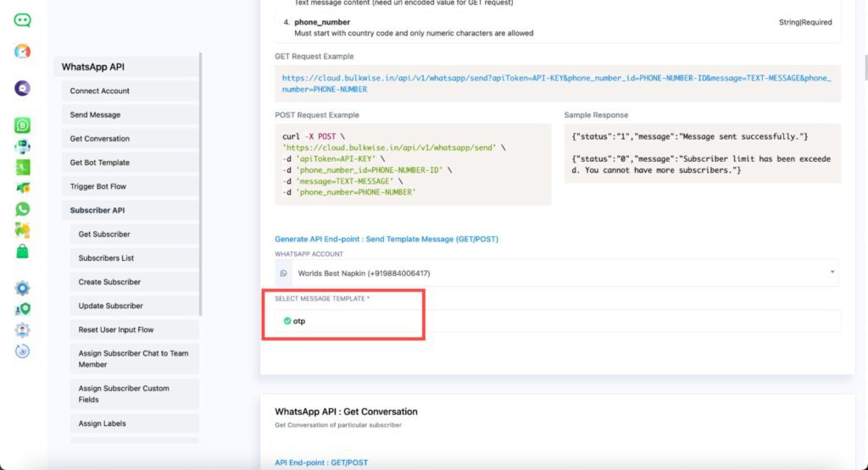The width and height of the screenshot is (868, 470).
Task: Open Trigger Bot Flow in sidebar
Action: pos(130,186)
